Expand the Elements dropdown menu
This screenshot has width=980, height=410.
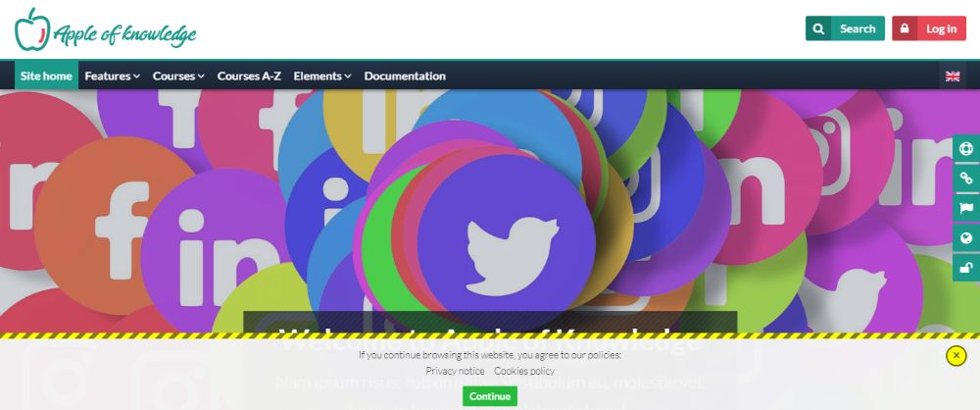pyautogui.click(x=322, y=77)
